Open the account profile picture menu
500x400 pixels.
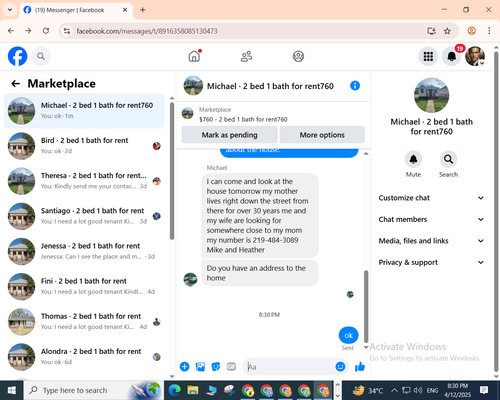(x=475, y=56)
